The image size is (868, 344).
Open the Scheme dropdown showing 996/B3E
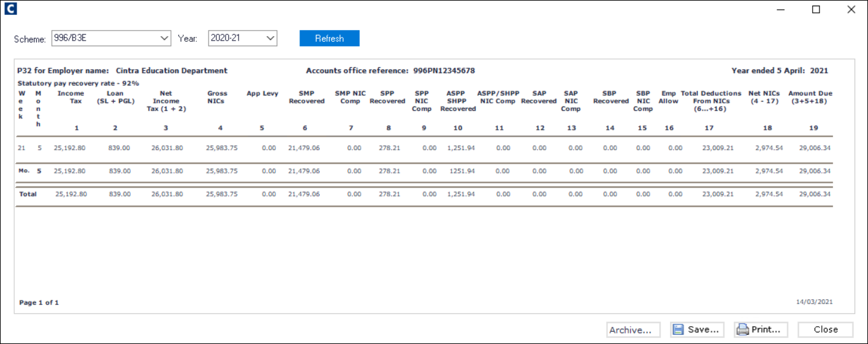(x=111, y=38)
